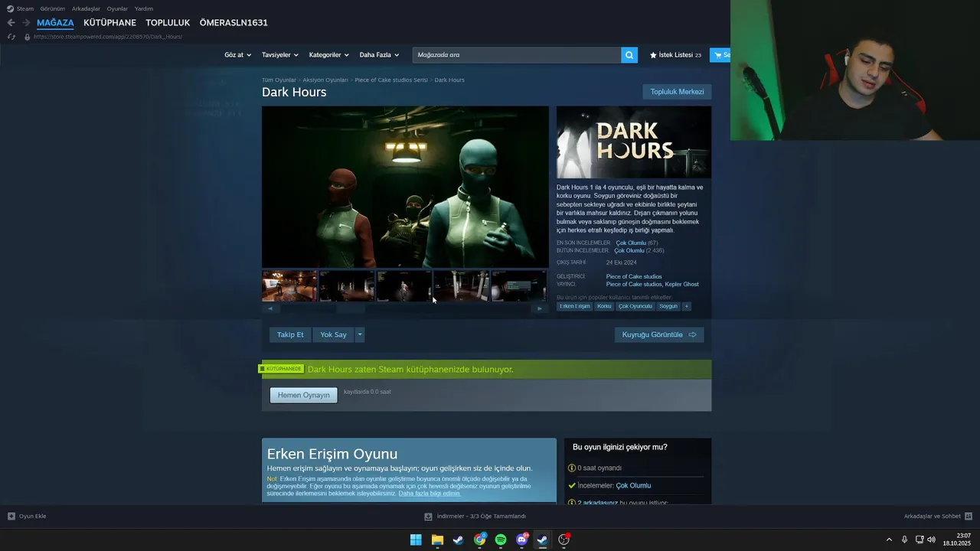
Task: Open Aksiyon Oyunları breadcrumb link
Action: [325, 80]
